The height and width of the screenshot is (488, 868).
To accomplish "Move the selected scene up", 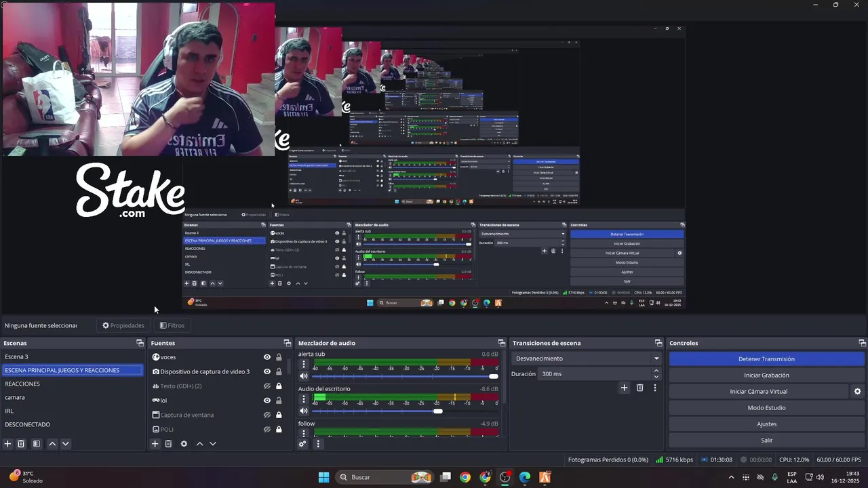I will 52,444.
